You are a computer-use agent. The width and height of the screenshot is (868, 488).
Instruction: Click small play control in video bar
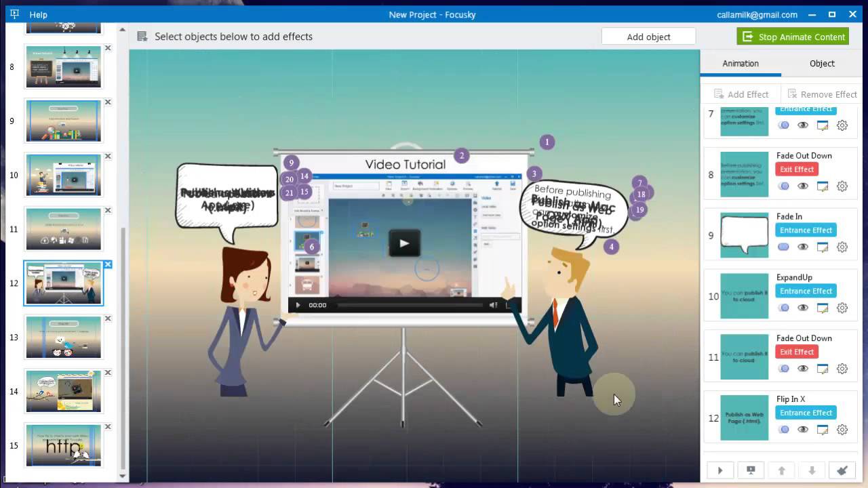pos(298,305)
